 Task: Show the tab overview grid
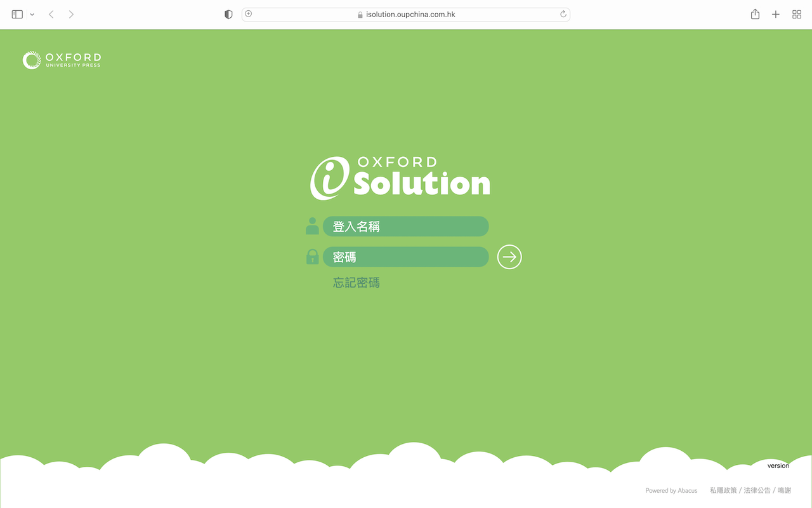click(797, 14)
